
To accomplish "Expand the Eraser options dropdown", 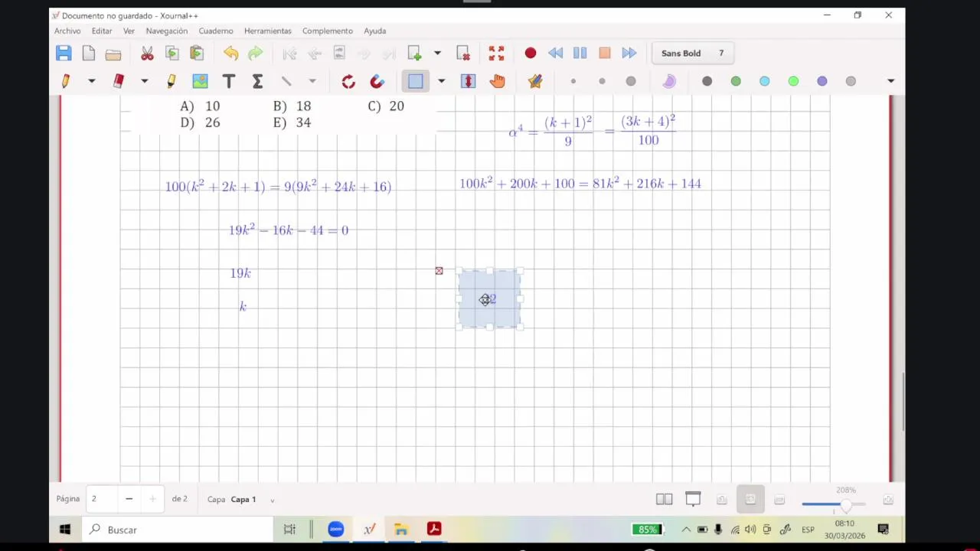I will pyautogui.click(x=144, y=80).
